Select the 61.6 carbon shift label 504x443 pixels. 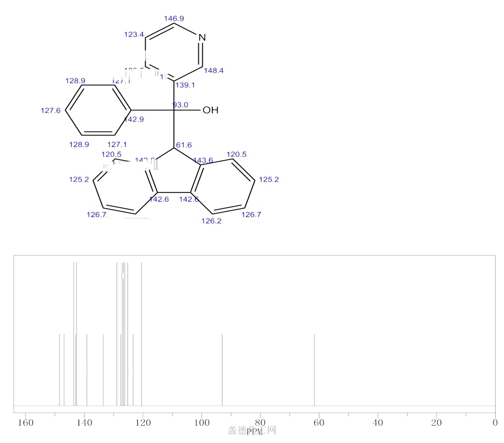[184, 145]
